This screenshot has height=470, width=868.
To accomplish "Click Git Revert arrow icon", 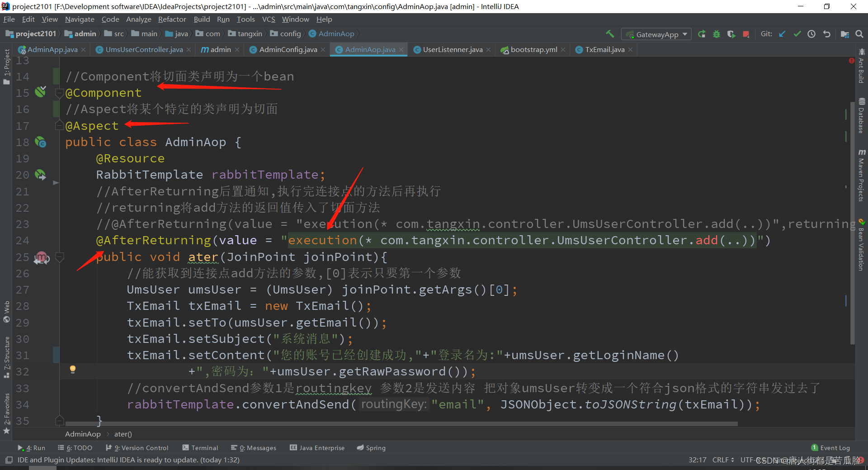I will coord(827,34).
